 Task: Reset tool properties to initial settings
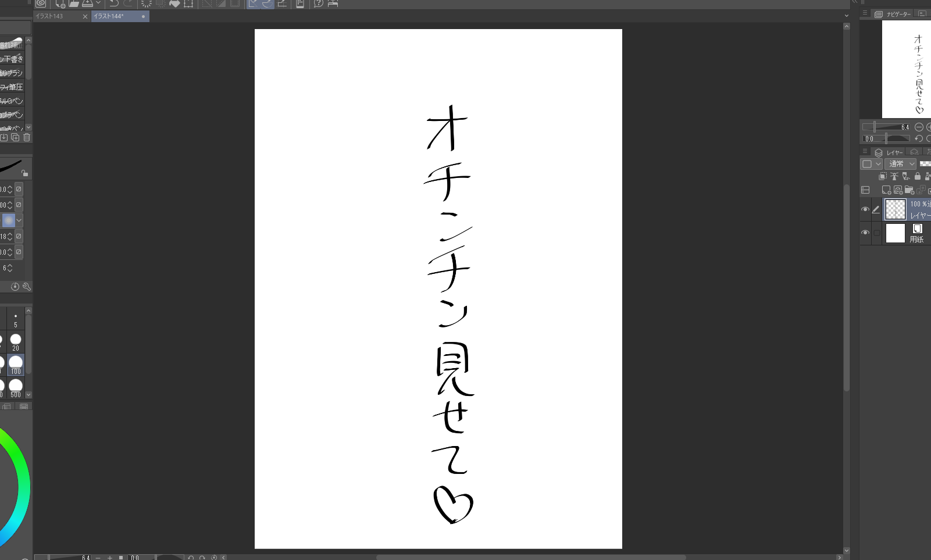15,287
